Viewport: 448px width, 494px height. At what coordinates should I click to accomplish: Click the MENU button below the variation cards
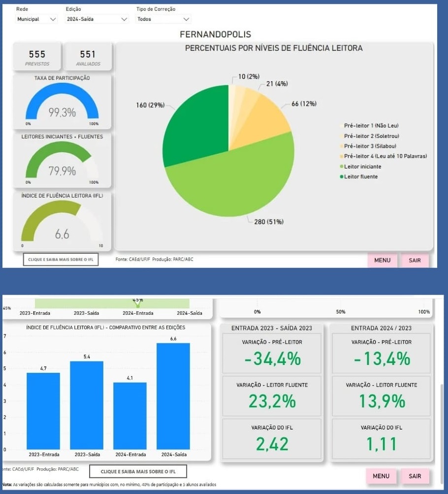tap(381, 476)
